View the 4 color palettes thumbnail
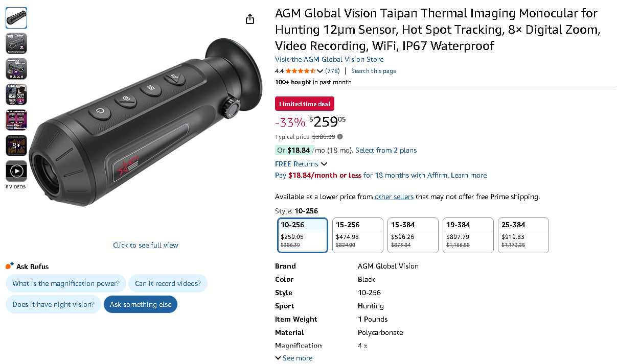Screen dimensions: 617x364 16,94
